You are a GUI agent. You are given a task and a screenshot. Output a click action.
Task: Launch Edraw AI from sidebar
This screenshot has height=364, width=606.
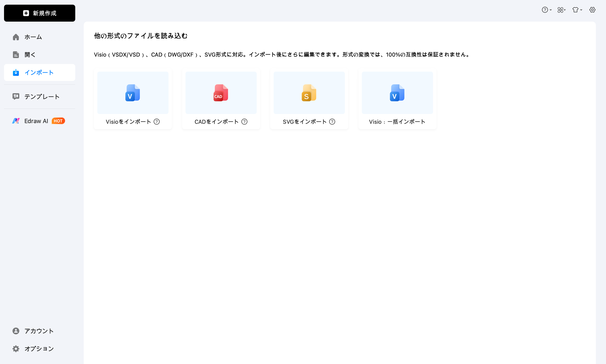coord(36,121)
